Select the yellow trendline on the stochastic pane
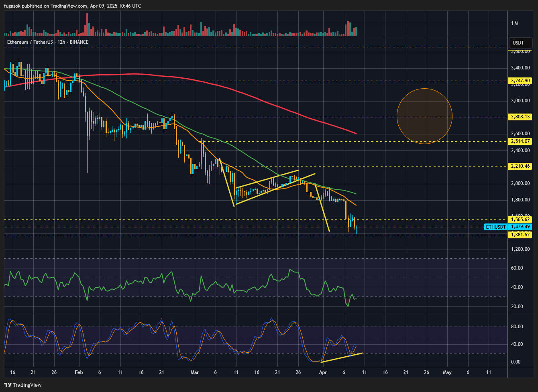This screenshot has width=538, height=392. 342,357
